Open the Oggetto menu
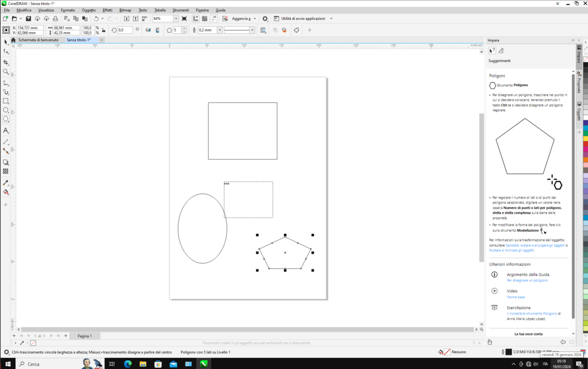The width and height of the screenshot is (588, 369). tap(89, 10)
